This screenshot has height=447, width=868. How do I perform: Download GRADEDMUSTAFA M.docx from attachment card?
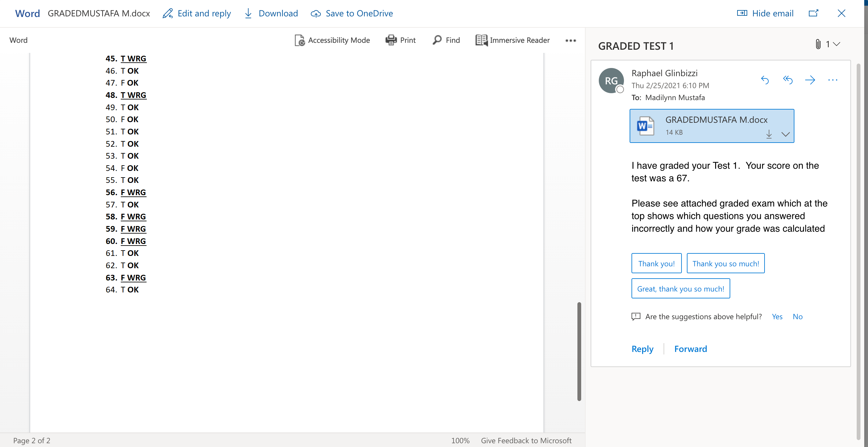769,134
